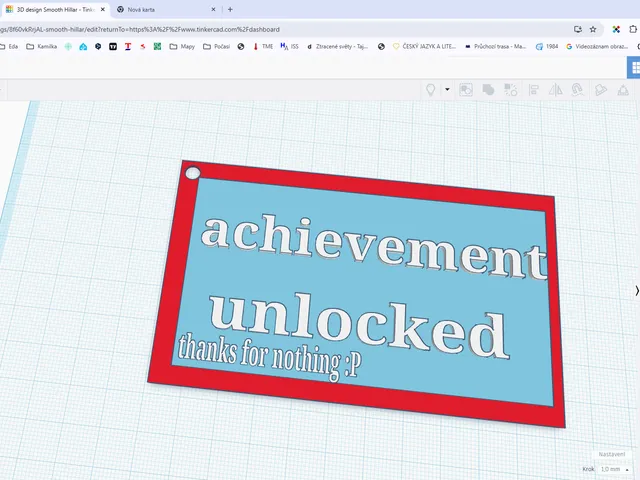Close the 3D design Smooth Hillar tab

[102, 9]
